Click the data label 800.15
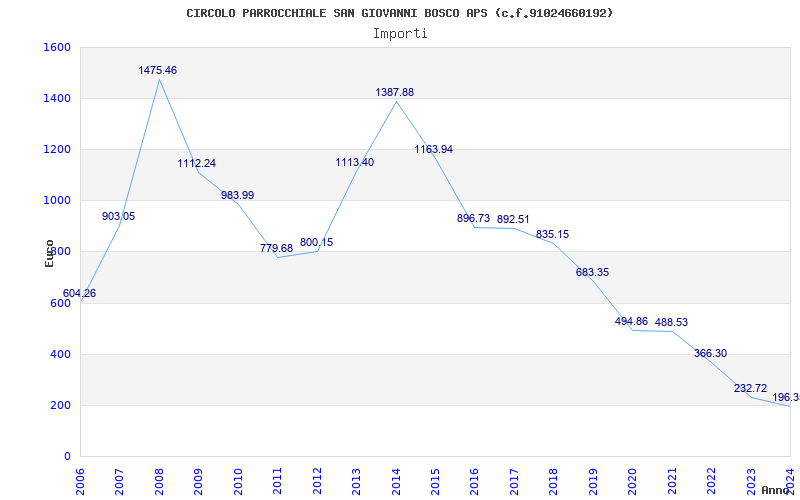The height and width of the screenshot is (500, 800). coord(316,242)
